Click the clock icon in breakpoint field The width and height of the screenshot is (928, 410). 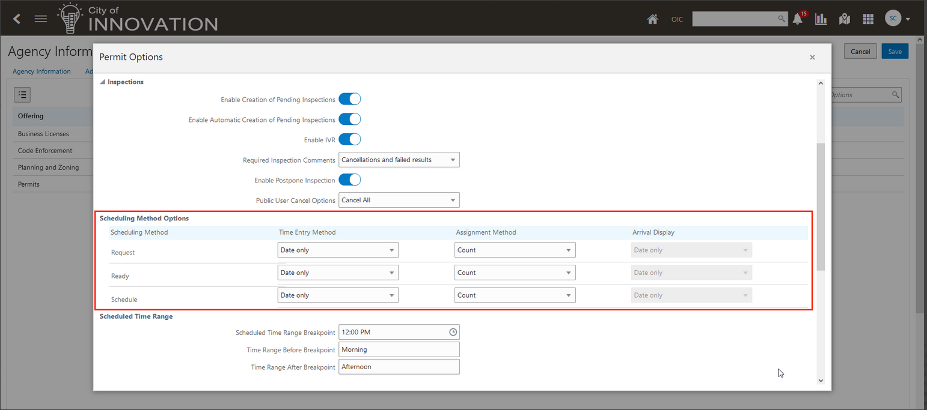tap(452, 332)
